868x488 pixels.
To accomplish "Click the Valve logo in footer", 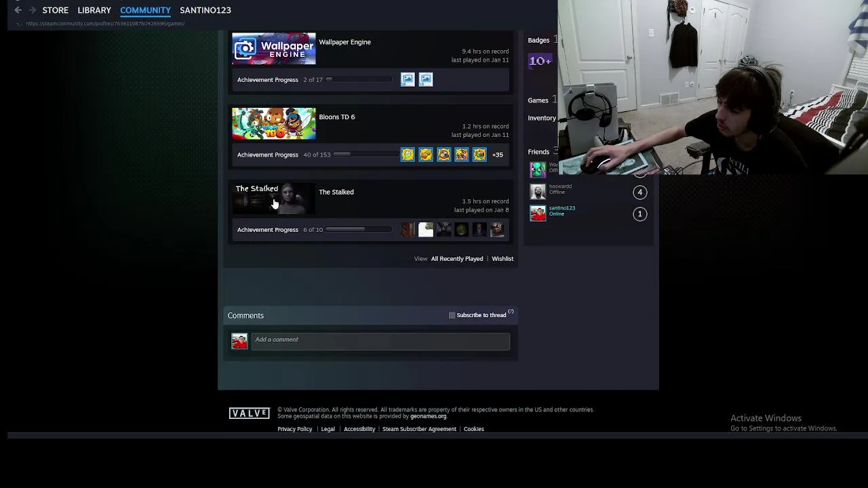I will pyautogui.click(x=250, y=413).
